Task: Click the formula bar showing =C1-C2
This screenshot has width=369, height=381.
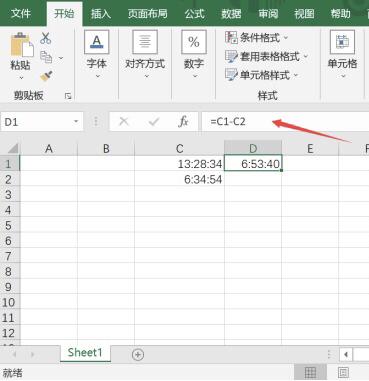Action: [x=285, y=121]
